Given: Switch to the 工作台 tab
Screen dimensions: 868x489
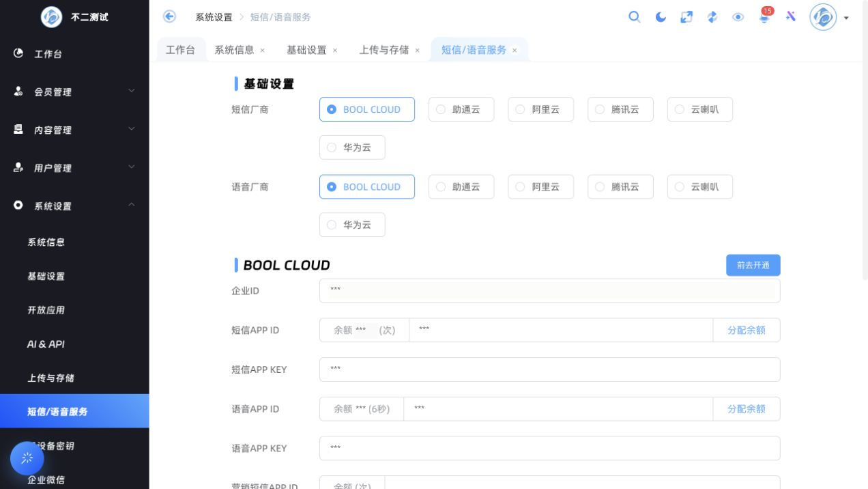Looking at the screenshot, I should (x=181, y=50).
